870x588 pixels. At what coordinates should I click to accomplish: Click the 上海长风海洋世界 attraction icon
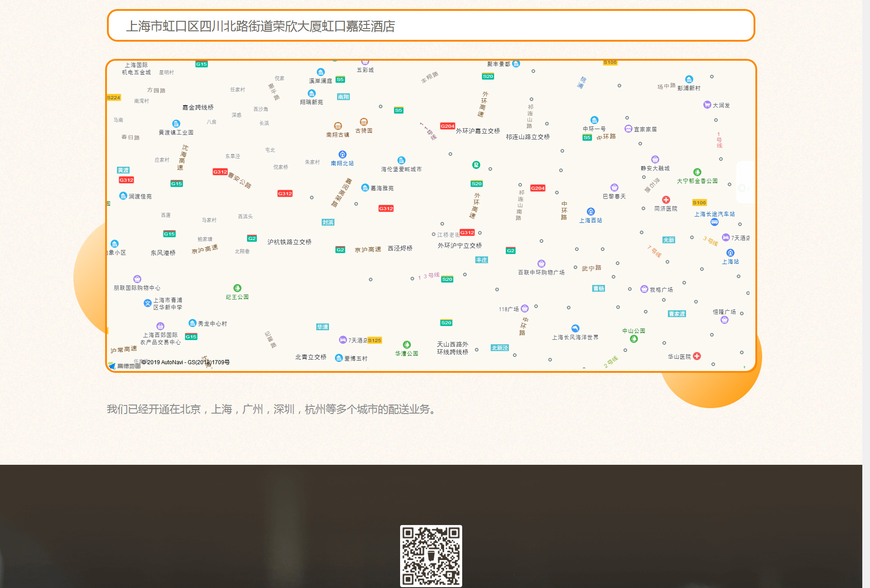[575, 328]
